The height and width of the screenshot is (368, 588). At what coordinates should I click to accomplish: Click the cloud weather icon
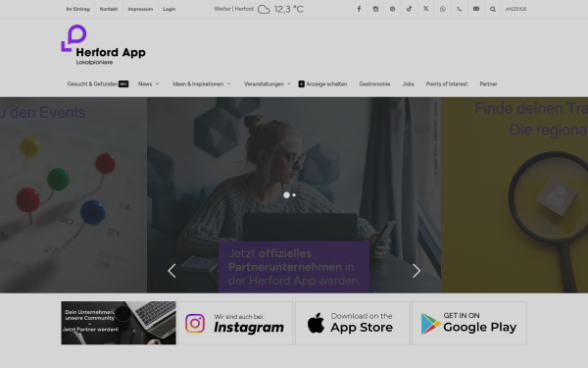(264, 10)
